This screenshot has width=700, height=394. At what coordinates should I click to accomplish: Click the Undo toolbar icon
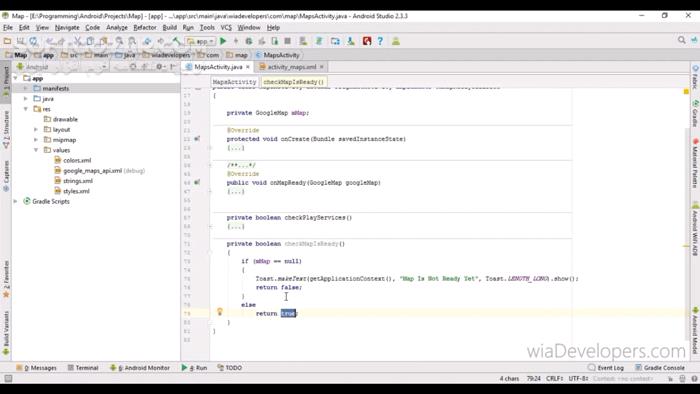pyautogui.click(x=50, y=41)
